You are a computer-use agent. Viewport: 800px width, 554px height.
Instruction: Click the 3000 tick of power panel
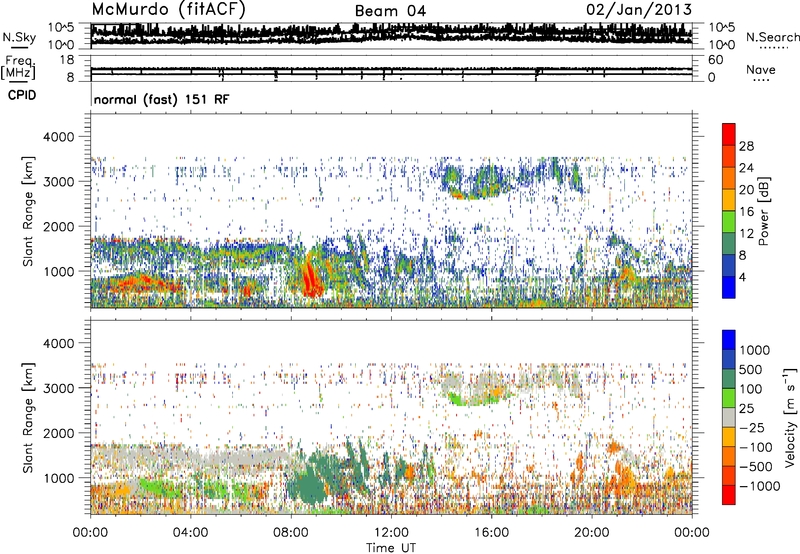pyautogui.click(x=59, y=182)
